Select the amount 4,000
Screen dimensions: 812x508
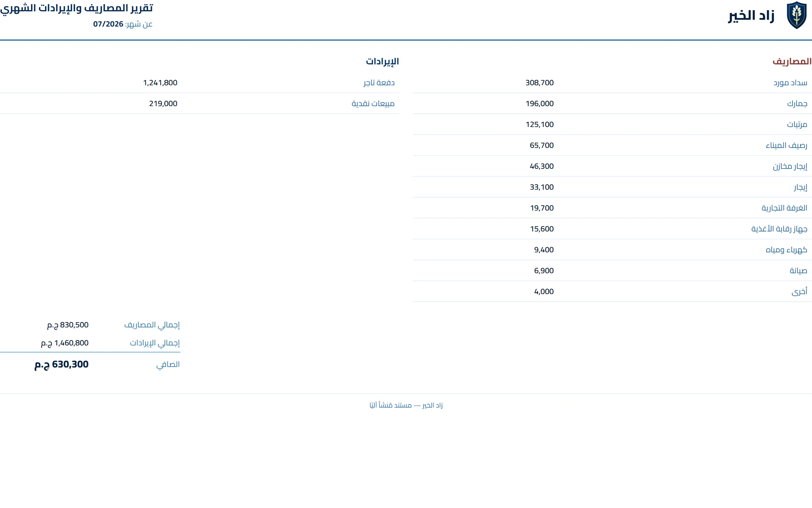click(x=544, y=291)
